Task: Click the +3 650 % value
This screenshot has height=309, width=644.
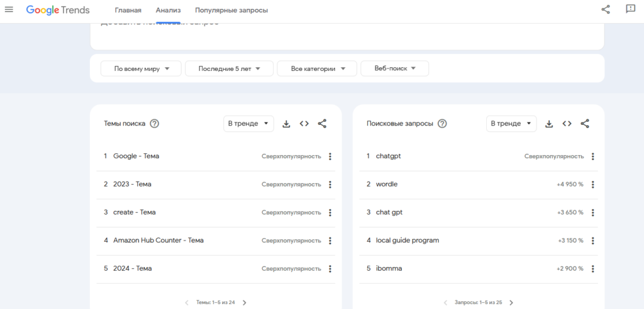Action: pos(570,212)
